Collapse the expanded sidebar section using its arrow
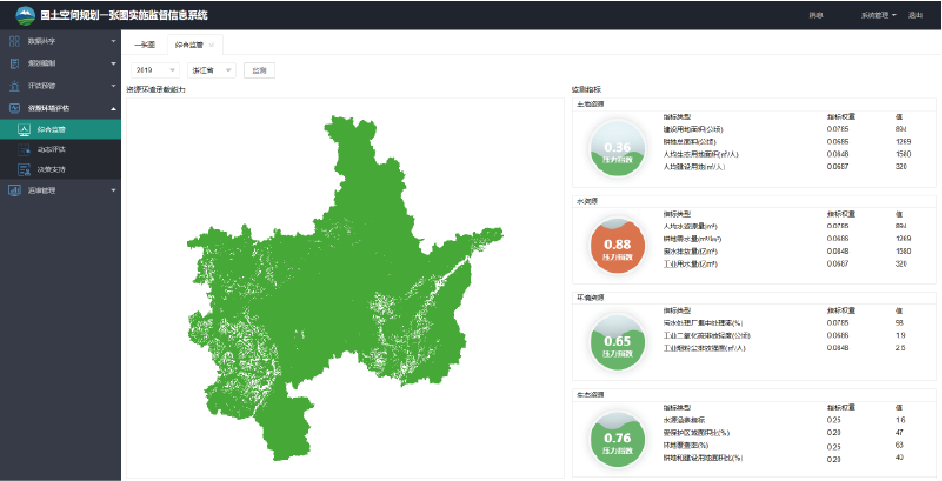 pos(113,108)
